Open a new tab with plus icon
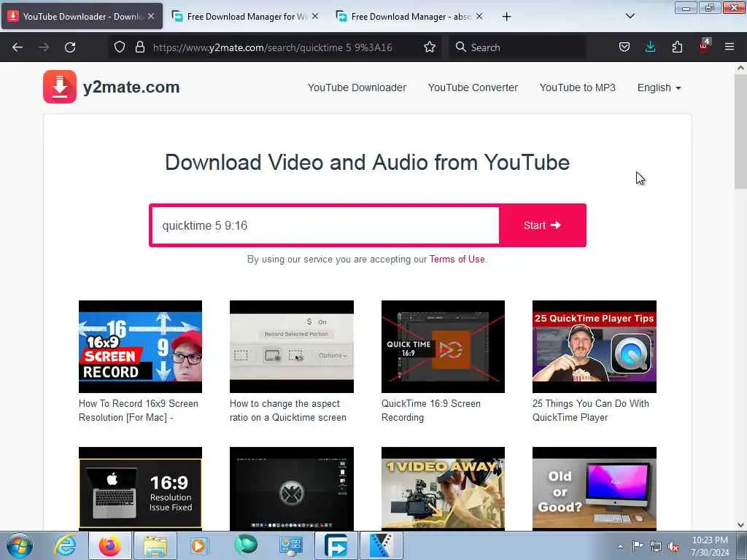 point(506,17)
